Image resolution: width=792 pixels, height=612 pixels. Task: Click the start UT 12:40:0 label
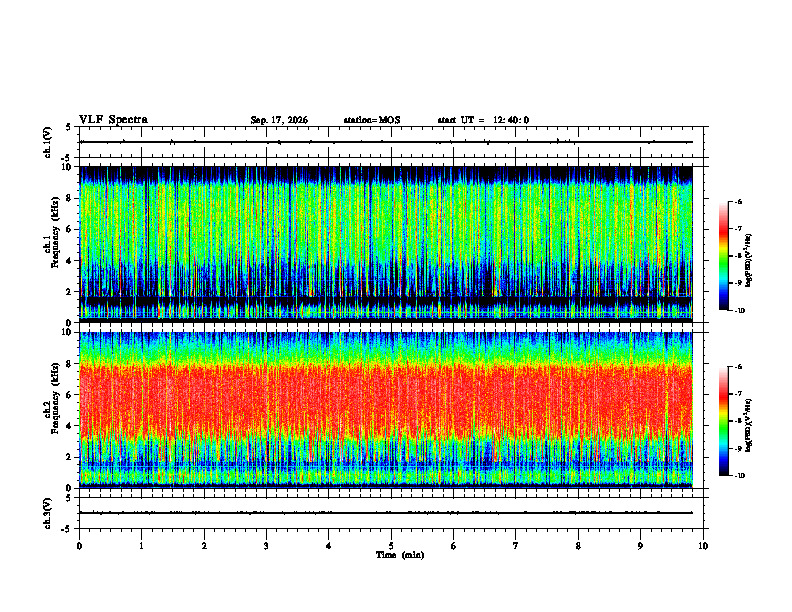483,120
